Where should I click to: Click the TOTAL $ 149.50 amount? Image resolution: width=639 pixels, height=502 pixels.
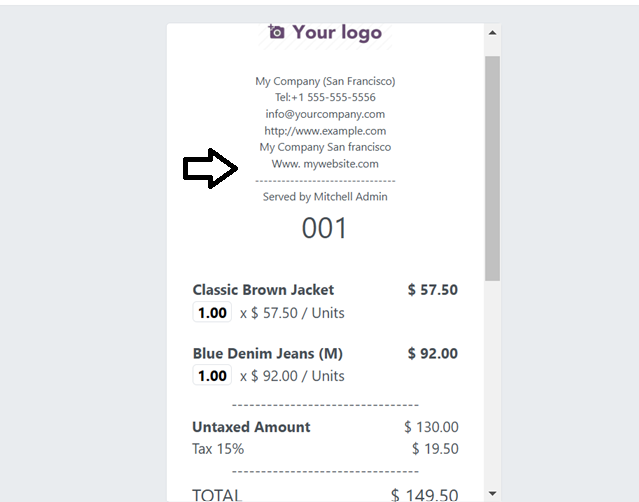pos(424,495)
